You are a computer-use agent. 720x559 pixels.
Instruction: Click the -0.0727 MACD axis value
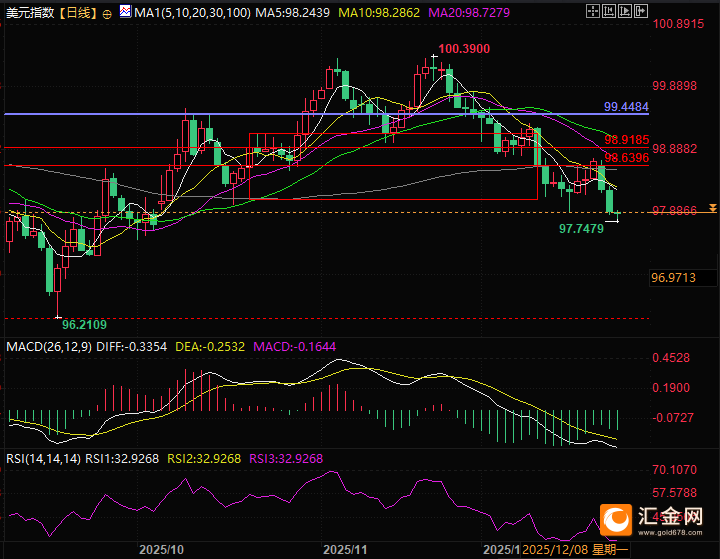(673, 418)
